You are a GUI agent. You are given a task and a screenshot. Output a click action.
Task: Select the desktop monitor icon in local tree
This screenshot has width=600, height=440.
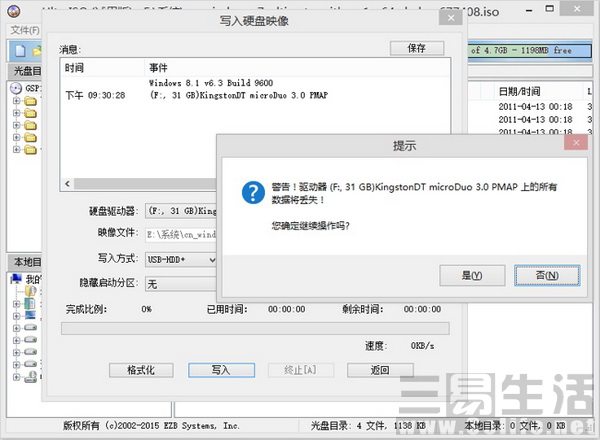[x=30, y=316]
